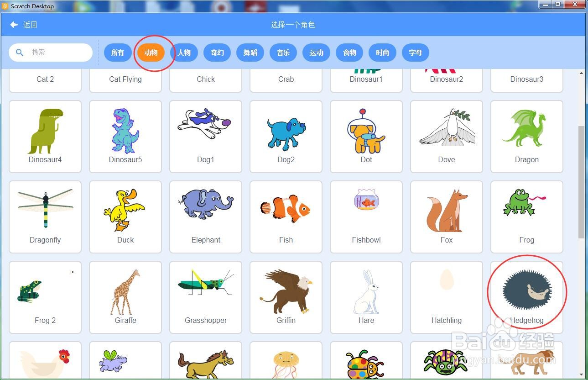Select the Cat 2 sprite card
Viewport: 588px width, 380px height.
click(x=45, y=80)
